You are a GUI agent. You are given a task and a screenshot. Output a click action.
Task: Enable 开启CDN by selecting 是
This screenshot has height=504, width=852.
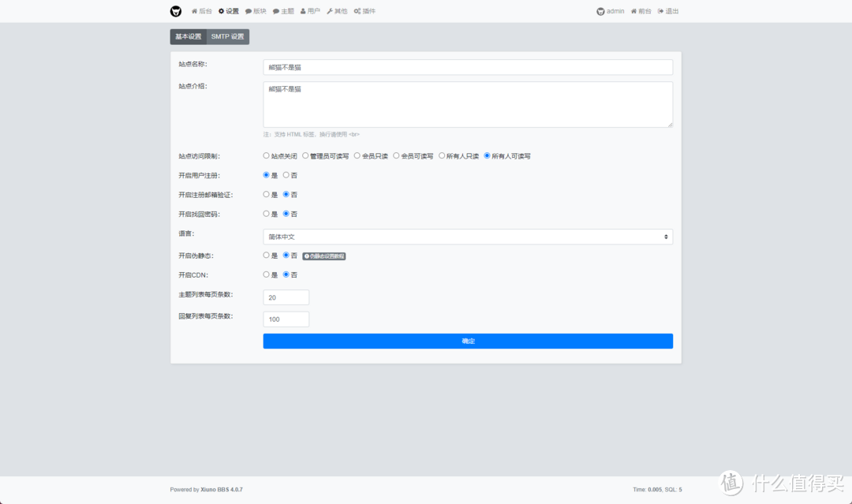267,274
